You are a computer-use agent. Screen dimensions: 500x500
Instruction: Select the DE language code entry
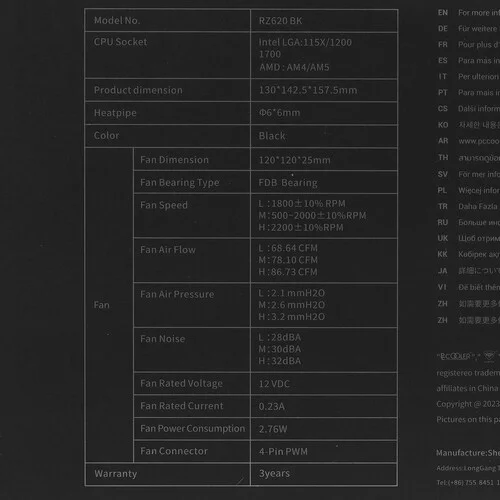coord(443,29)
